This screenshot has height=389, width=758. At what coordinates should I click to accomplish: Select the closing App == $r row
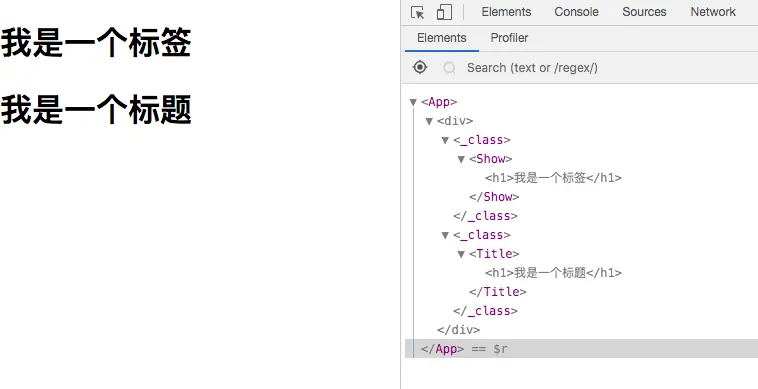[x=582, y=348]
